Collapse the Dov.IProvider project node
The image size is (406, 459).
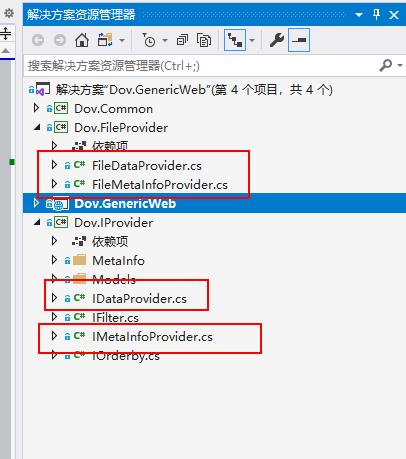(37, 223)
